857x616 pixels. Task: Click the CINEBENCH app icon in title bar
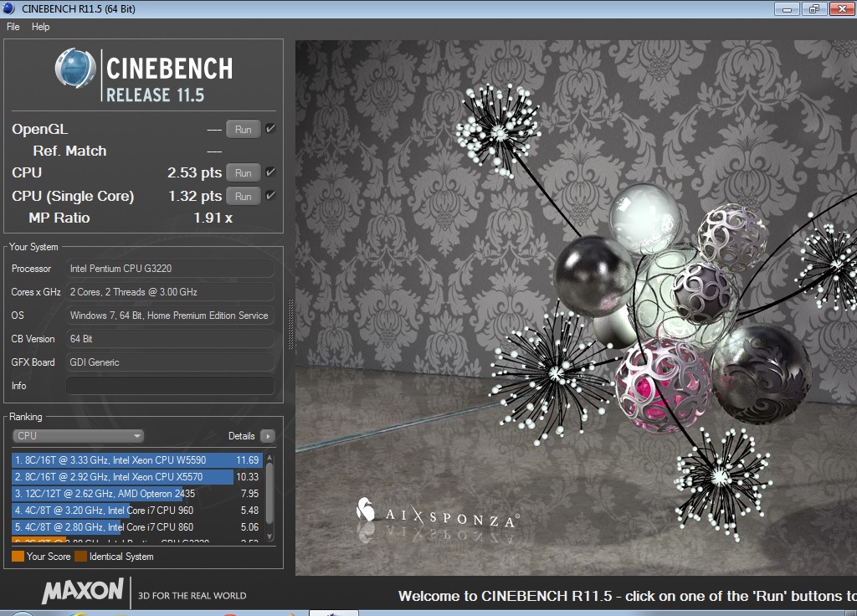click(x=8, y=8)
